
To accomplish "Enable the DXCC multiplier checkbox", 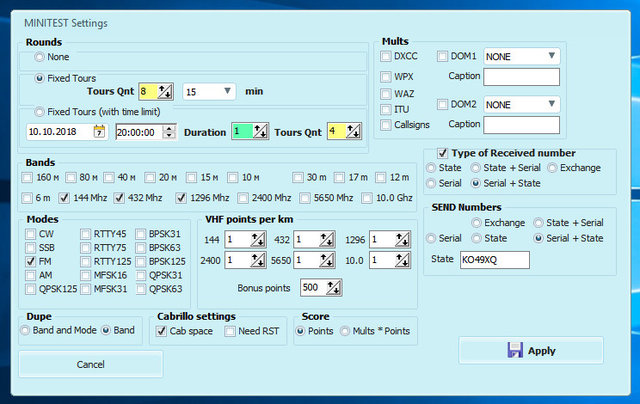I will 386,56.
